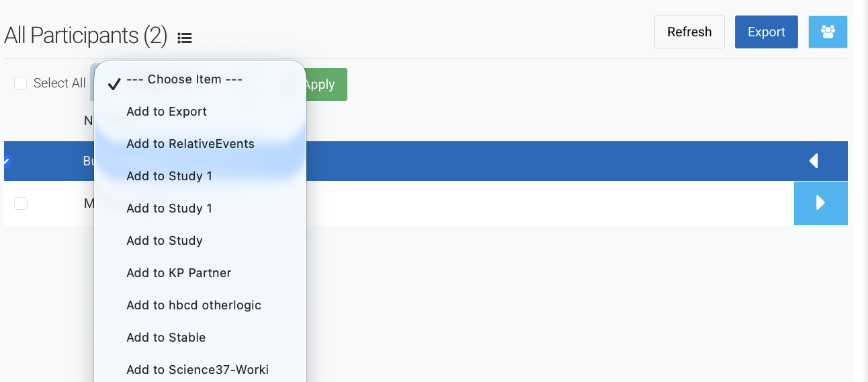Image resolution: width=868 pixels, height=382 pixels.
Task: Check the second participant row's checkbox
Action: 21,203
